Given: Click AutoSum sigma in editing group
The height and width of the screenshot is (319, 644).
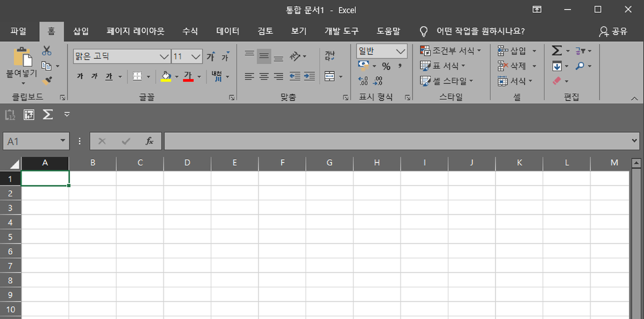Looking at the screenshot, I should tap(556, 51).
